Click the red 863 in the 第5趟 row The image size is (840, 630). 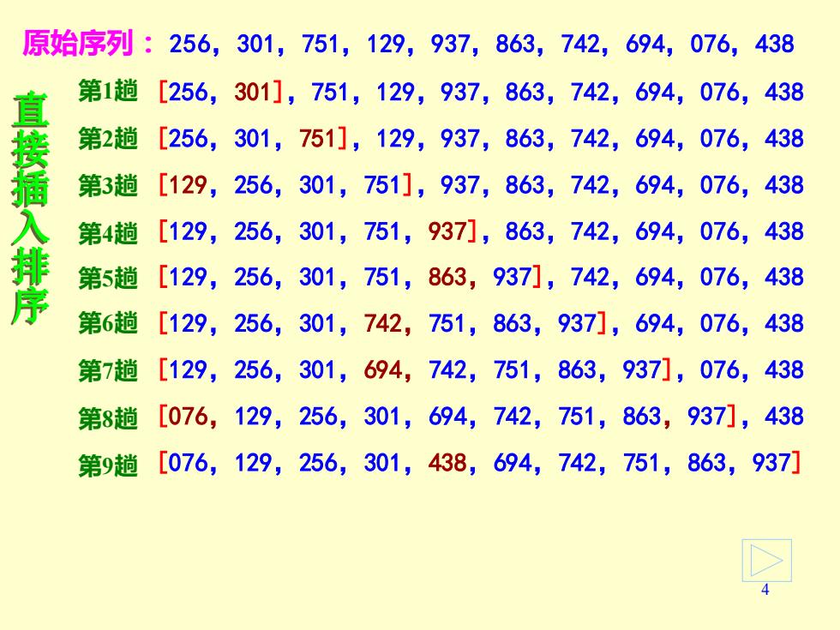(447, 277)
